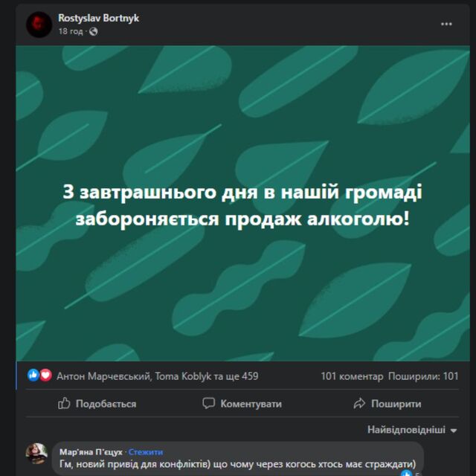This screenshot has height=476, width=476.
Task: Toggle Подобається like on the post
Action: click(97, 403)
